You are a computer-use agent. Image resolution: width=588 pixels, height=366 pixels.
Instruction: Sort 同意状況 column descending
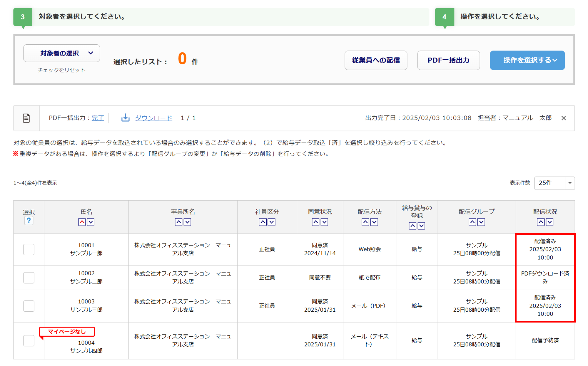324,222
